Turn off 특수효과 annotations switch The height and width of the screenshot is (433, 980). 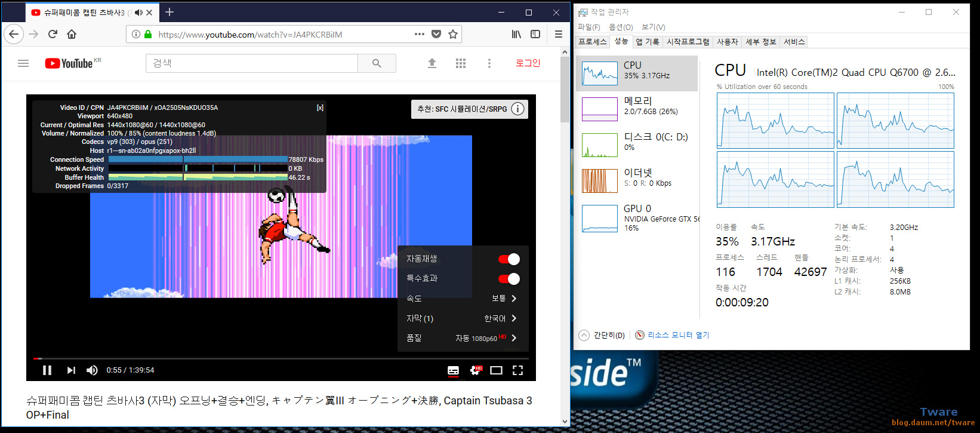509,279
